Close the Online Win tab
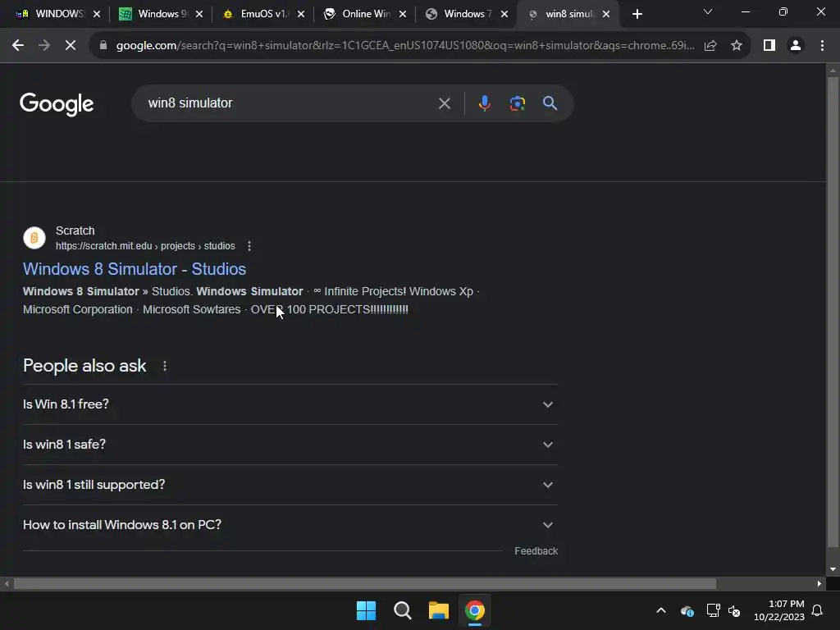Viewport: 840px width, 630px height. click(x=403, y=15)
